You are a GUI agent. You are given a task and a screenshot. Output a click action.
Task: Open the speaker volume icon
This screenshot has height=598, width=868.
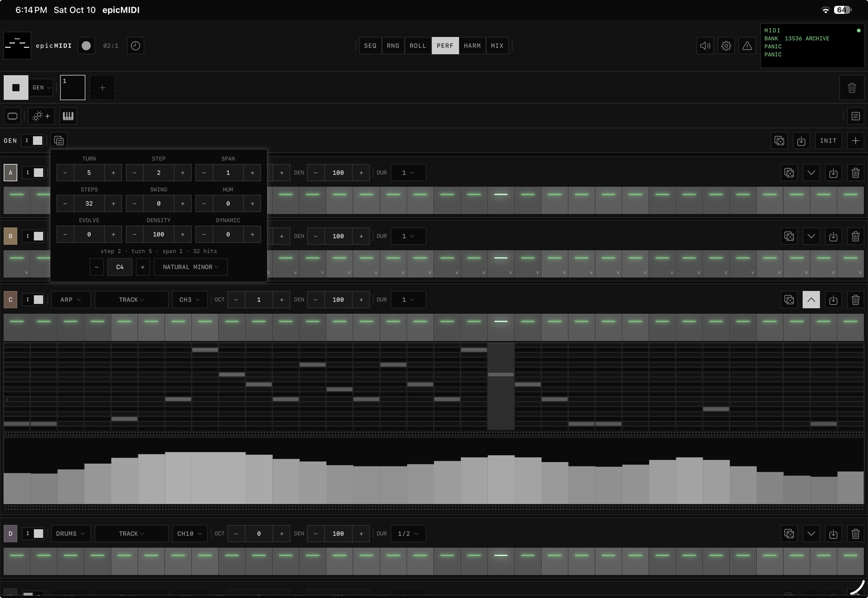tap(705, 45)
